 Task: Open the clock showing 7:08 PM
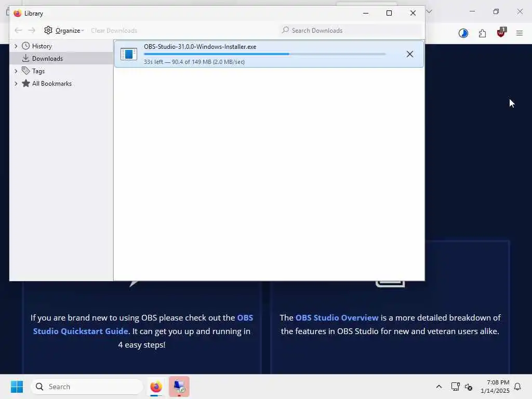495,387
